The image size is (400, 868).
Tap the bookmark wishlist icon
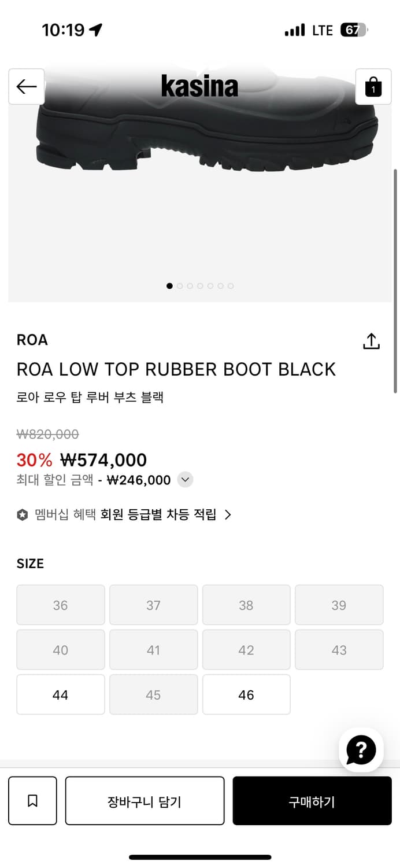[x=32, y=801]
